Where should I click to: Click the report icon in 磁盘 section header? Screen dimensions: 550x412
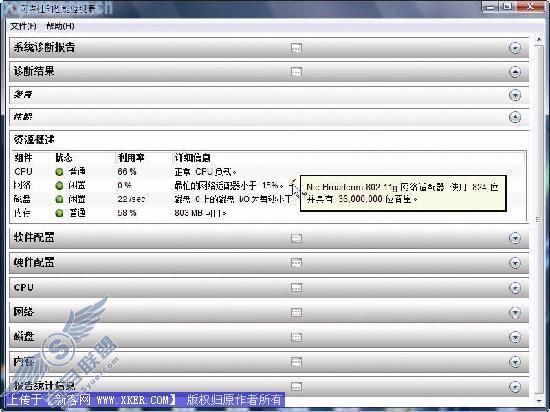click(296, 337)
